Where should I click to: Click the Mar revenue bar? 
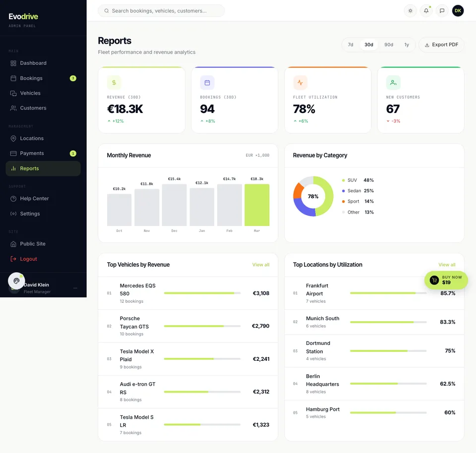point(257,205)
